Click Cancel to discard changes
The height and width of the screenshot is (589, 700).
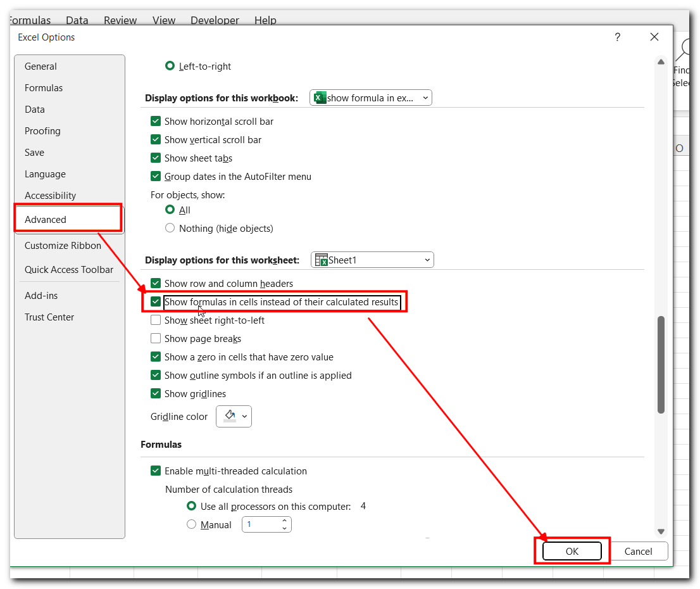pos(638,551)
